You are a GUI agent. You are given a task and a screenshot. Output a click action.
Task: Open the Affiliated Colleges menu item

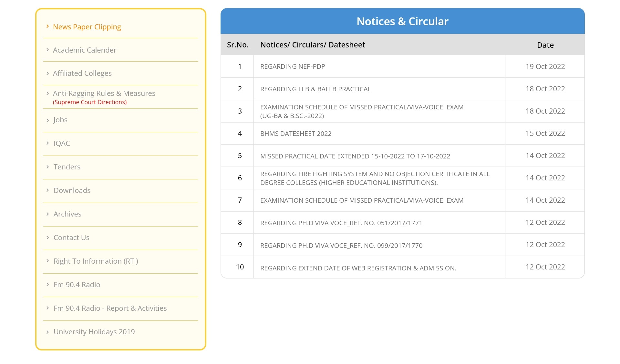[82, 73]
